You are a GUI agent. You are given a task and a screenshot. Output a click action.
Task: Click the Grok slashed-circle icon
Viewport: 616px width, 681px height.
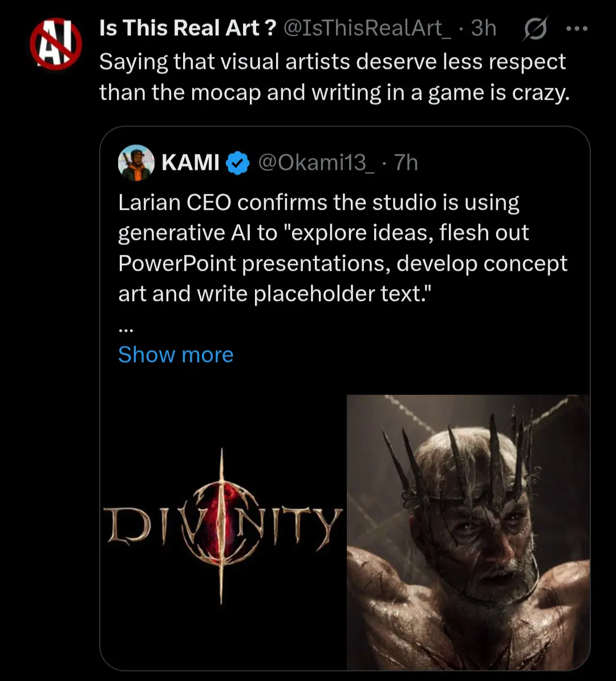click(534, 29)
